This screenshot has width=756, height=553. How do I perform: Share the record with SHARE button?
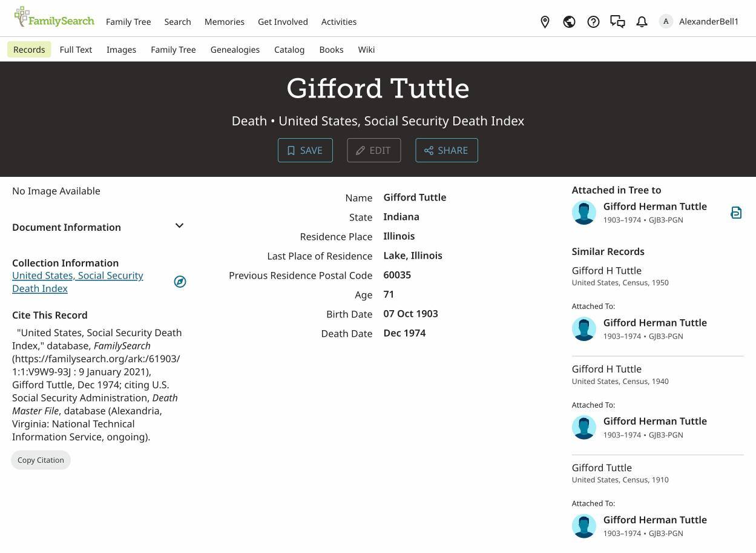pos(447,150)
